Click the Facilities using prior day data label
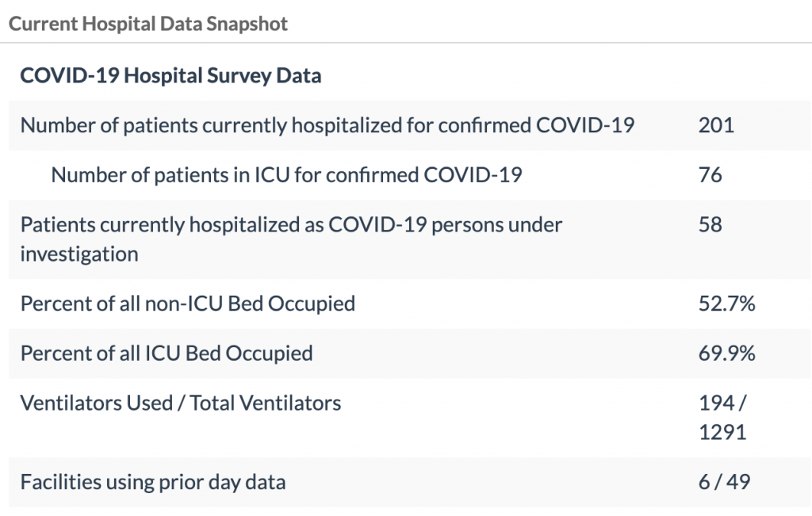The image size is (812, 516). 153,482
